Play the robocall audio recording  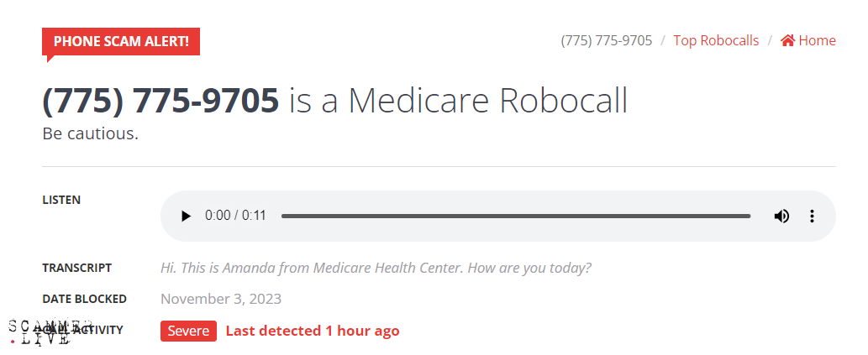point(186,217)
